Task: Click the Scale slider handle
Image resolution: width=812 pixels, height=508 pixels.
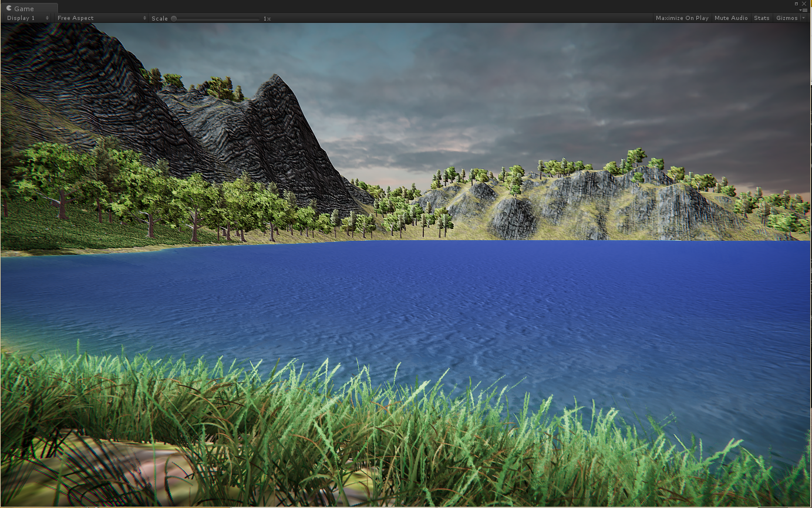Action: [174, 18]
